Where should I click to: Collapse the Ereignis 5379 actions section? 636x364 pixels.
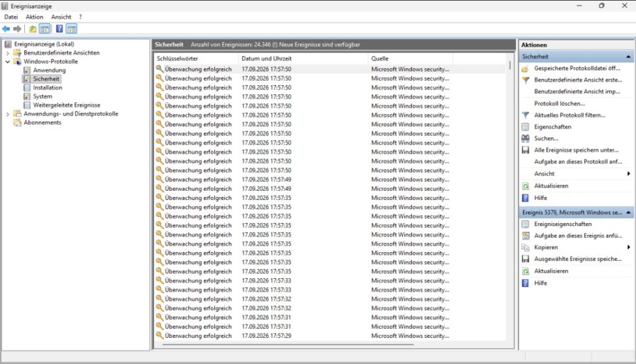pos(629,212)
